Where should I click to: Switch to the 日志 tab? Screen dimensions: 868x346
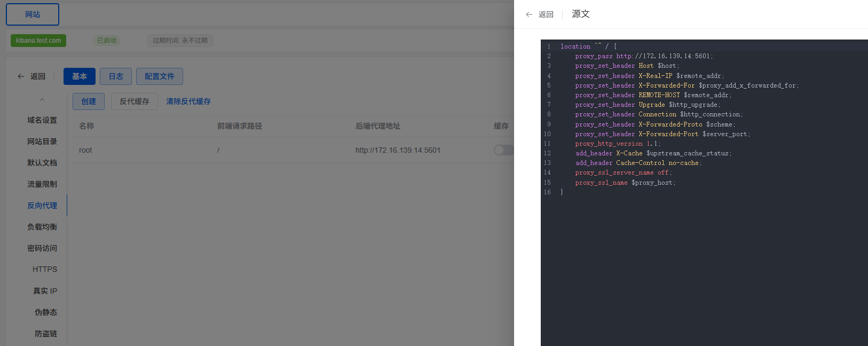click(116, 76)
